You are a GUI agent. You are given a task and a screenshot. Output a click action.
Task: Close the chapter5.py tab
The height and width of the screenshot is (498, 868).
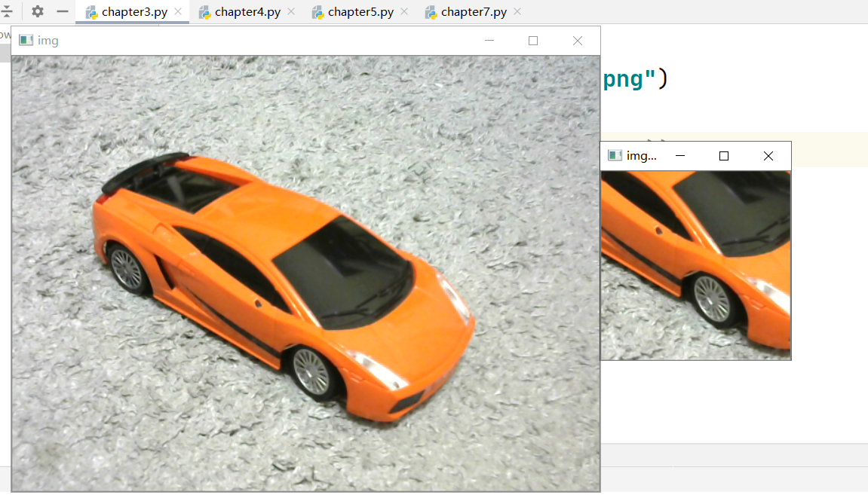click(x=404, y=11)
